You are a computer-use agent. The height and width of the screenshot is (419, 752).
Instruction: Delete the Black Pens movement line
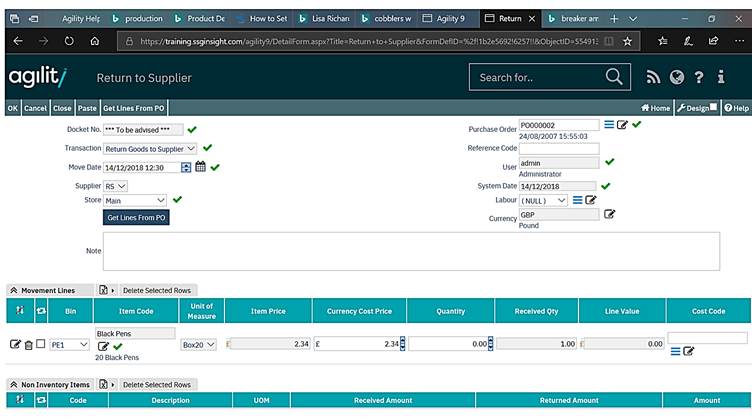point(28,344)
